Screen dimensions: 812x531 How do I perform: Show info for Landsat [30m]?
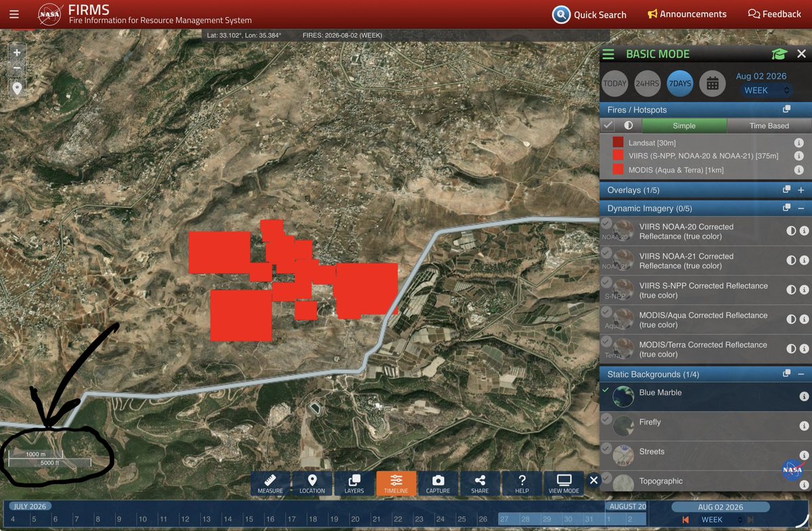click(x=798, y=143)
